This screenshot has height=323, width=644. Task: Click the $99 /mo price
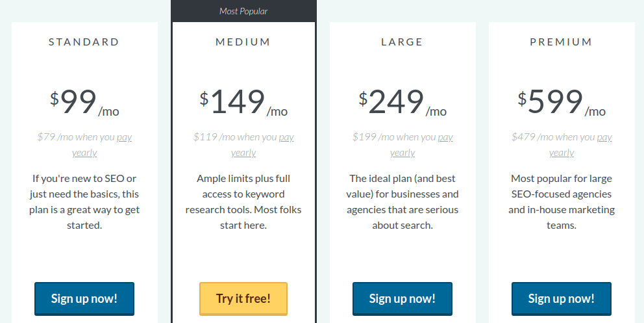click(84, 102)
